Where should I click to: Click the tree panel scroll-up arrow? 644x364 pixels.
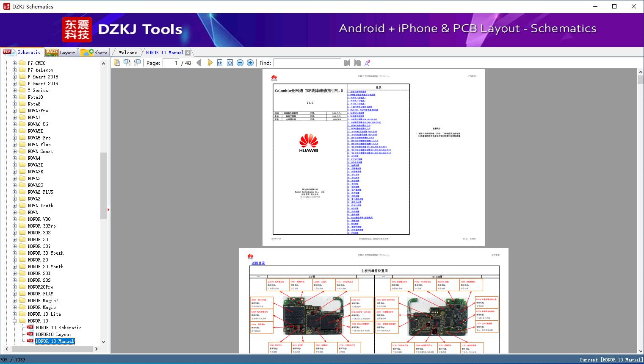(x=103, y=63)
